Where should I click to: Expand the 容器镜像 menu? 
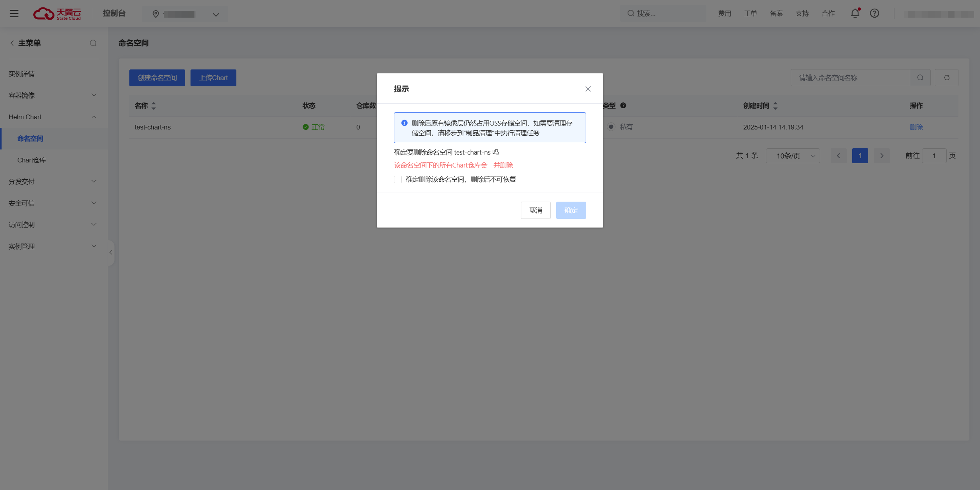pos(53,95)
